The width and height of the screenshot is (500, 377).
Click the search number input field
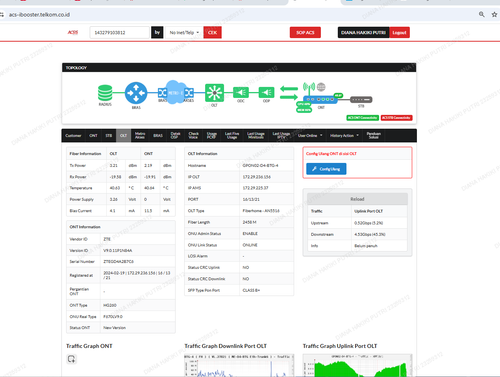click(x=120, y=33)
